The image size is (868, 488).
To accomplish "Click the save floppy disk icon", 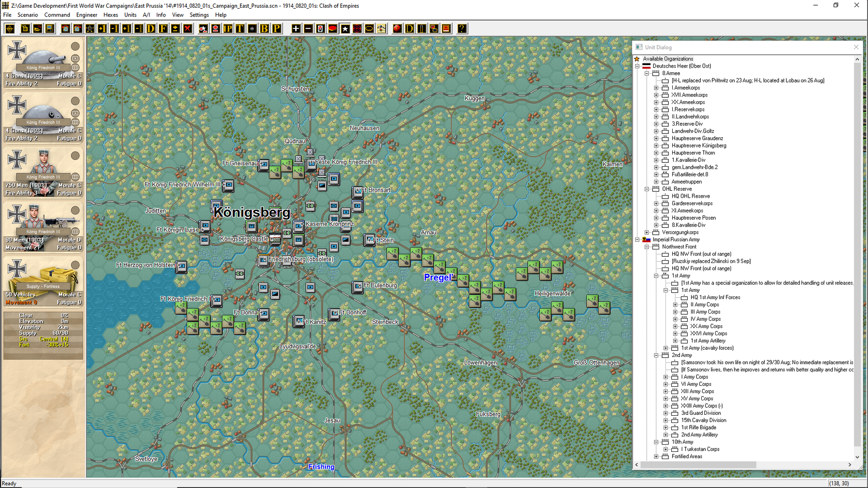I will point(50,28).
